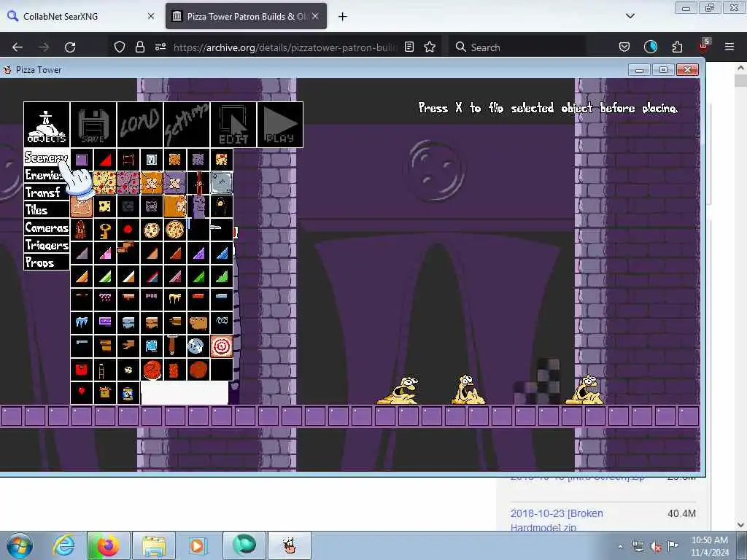This screenshot has height=560, width=747.
Task: Pick the gray metal block object
Action: 222,183
